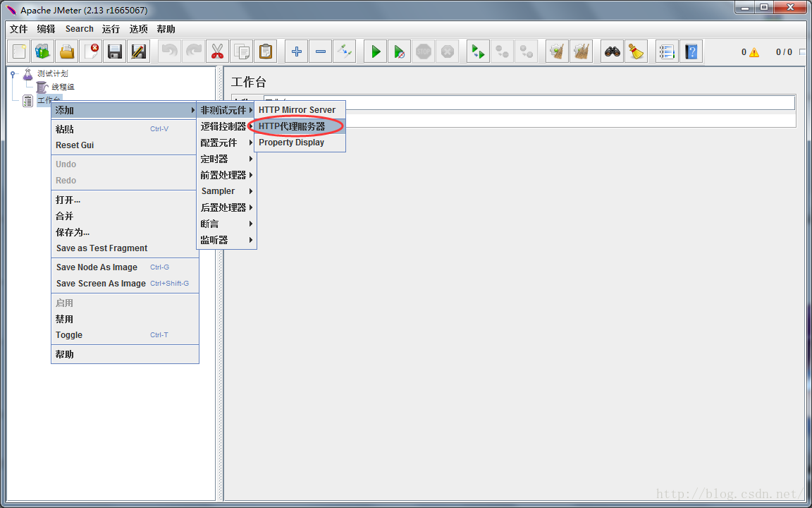Expand the 逻辑控制器 submenu
Image resolution: width=812 pixels, height=508 pixels.
tap(226, 126)
